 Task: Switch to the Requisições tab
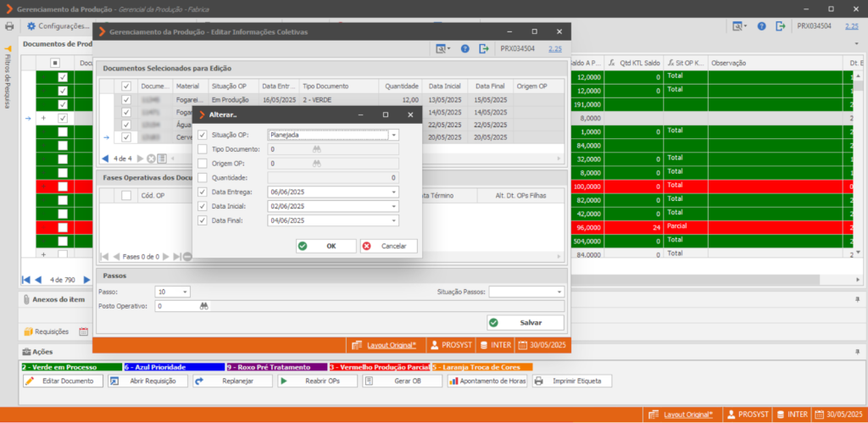point(47,331)
